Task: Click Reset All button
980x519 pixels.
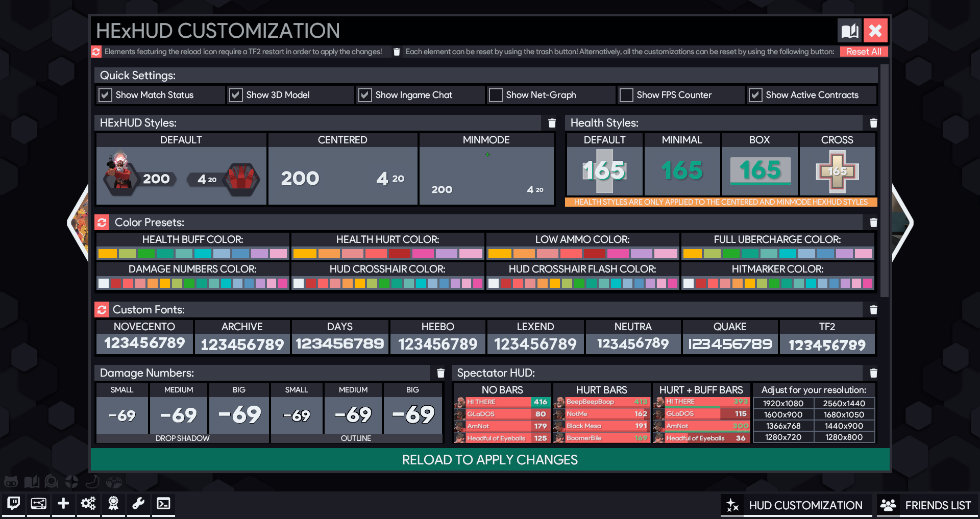Action: 864,52
